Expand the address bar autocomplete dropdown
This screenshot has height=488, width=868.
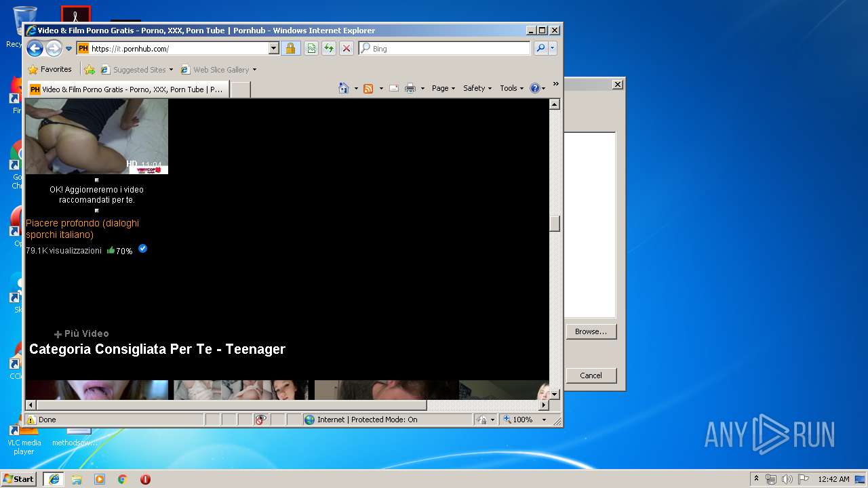coord(274,49)
